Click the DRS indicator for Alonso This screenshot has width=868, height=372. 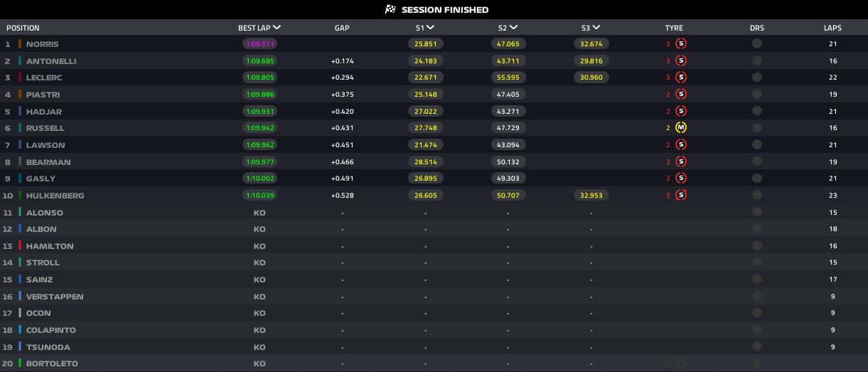[757, 212]
